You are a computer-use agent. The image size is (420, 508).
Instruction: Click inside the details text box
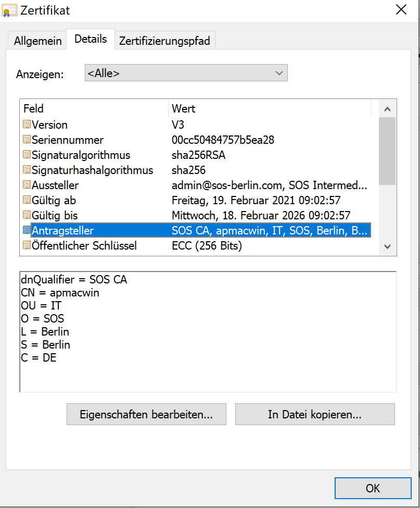point(208,332)
